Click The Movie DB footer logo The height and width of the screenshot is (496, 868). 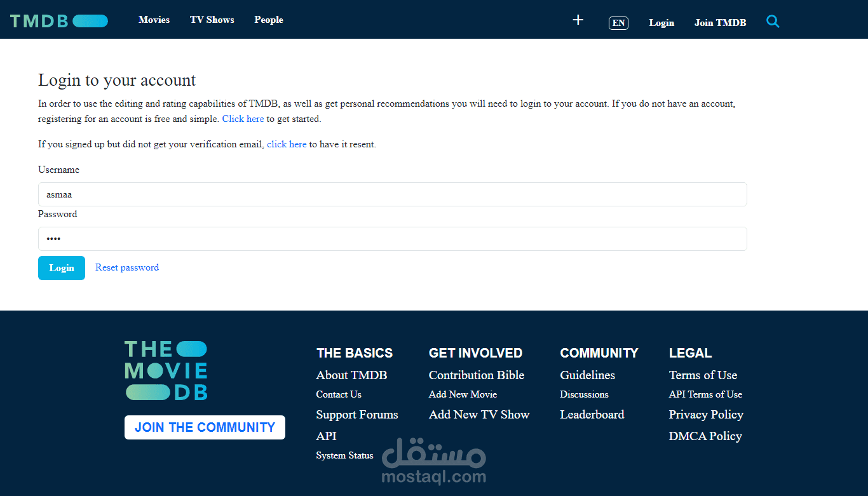pyautogui.click(x=166, y=371)
